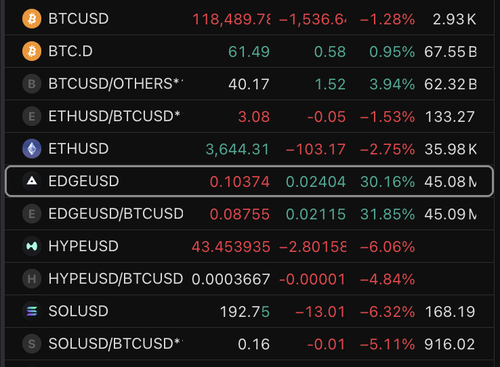
Task: Click the Bitcoin icon next to BTC.D
Action: click(x=32, y=51)
